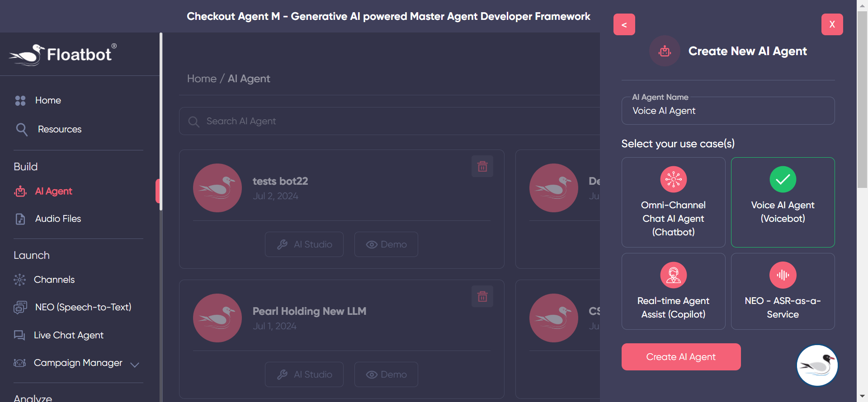Open Demo for Pearl Holding New LLM
This screenshot has width=868, height=402.
point(386,374)
